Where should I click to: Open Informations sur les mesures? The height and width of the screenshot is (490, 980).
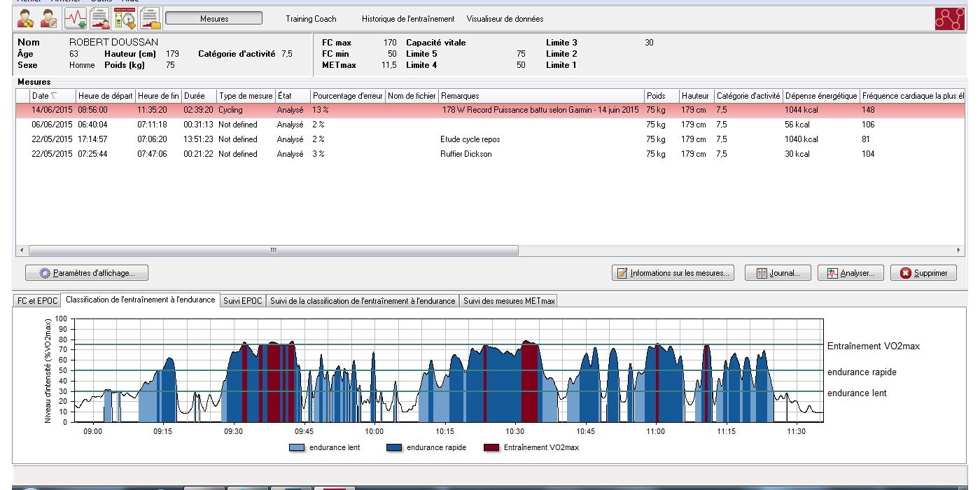point(673,273)
